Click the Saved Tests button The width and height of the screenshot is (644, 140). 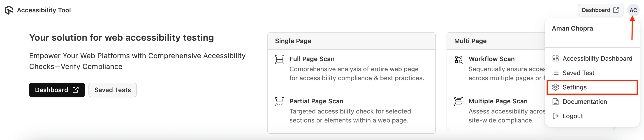pos(113,90)
